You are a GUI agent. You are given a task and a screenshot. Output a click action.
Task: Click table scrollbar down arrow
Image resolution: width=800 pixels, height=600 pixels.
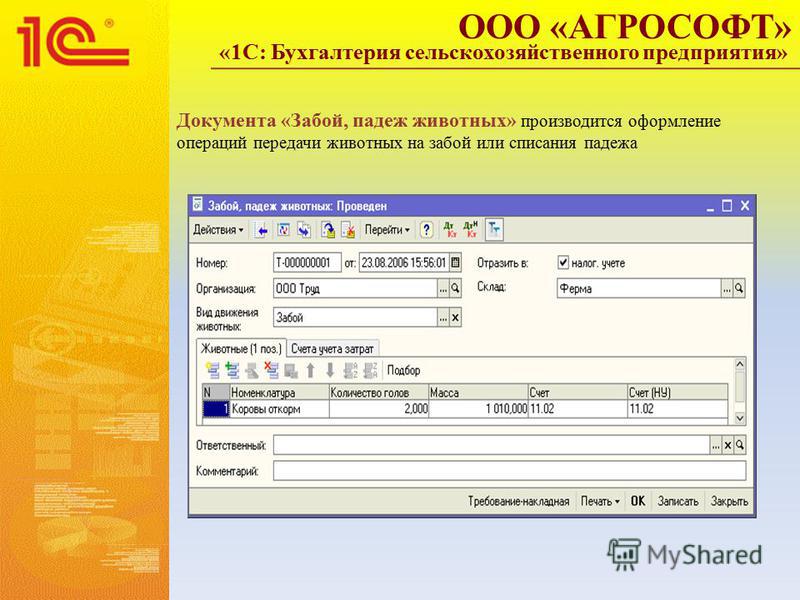739,418
